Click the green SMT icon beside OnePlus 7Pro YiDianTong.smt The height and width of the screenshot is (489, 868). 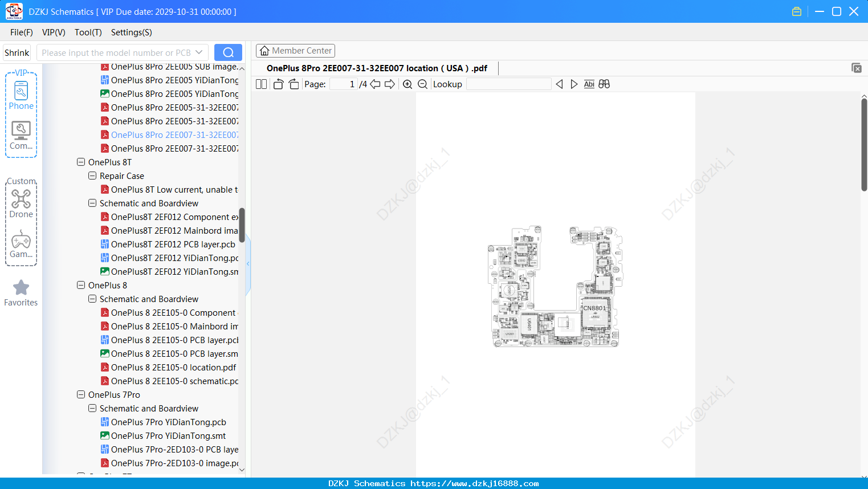(x=105, y=435)
